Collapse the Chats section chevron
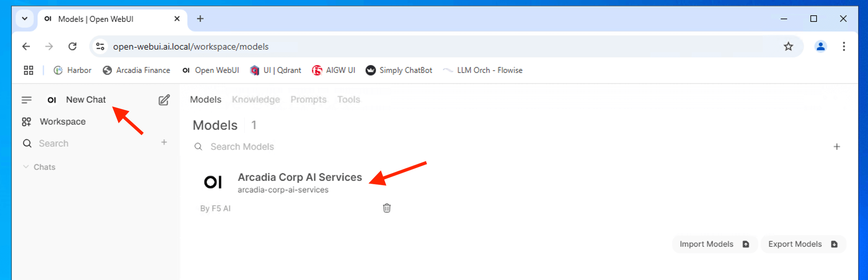This screenshot has height=280, width=868. [x=26, y=167]
